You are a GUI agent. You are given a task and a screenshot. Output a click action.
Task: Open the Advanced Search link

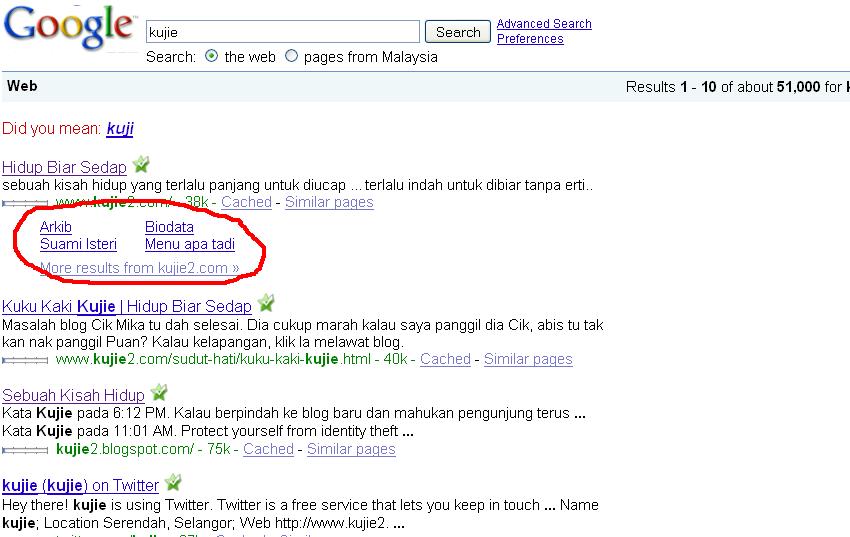[x=544, y=24]
